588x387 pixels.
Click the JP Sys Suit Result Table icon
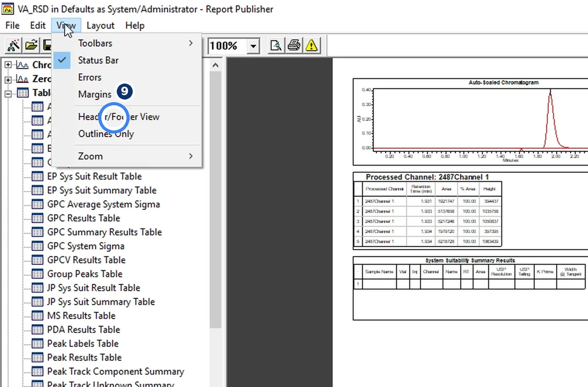click(37, 287)
